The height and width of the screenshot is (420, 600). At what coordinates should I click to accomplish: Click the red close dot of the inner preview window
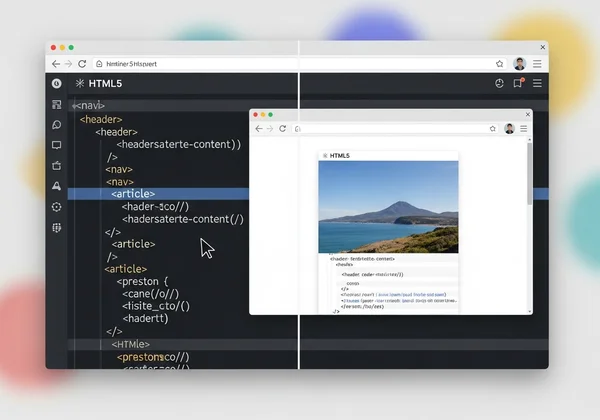point(256,115)
